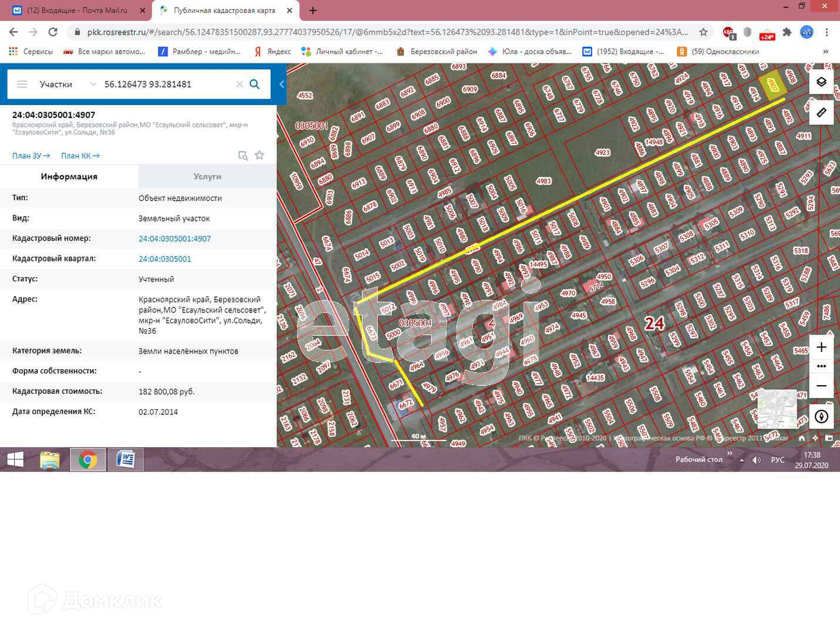Show the hidden bookmarks overflow chevron
The width and height of the screenshot is (840, 634).
pos(825,52)
